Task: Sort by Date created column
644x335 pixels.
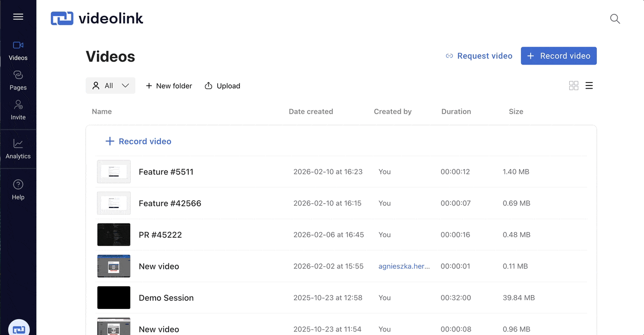Action: (x=311, y=112)
